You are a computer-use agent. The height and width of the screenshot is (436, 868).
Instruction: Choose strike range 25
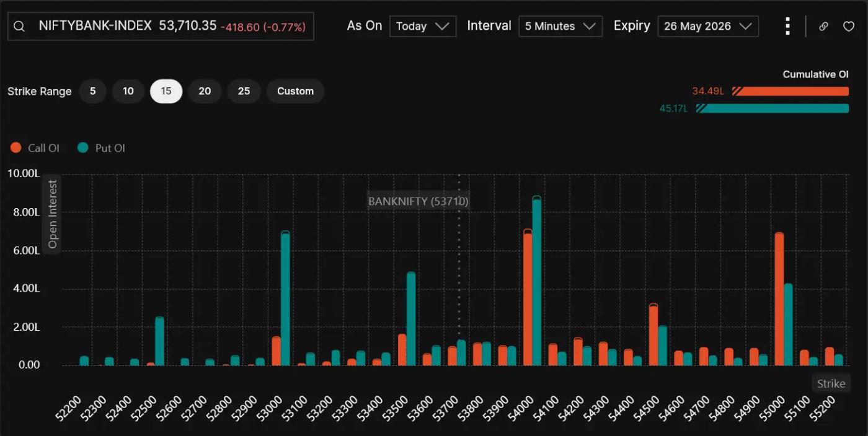click(244, 91)
